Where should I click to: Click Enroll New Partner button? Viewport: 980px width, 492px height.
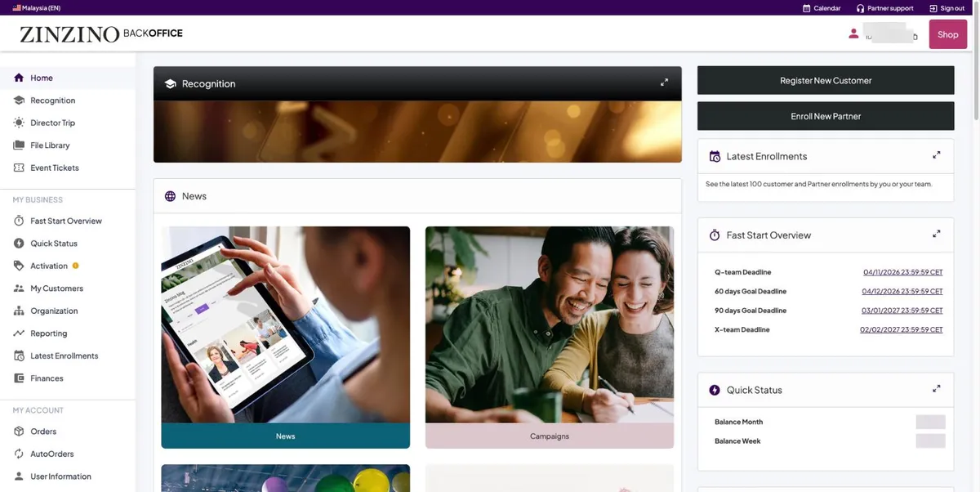(x=826, y=116)
